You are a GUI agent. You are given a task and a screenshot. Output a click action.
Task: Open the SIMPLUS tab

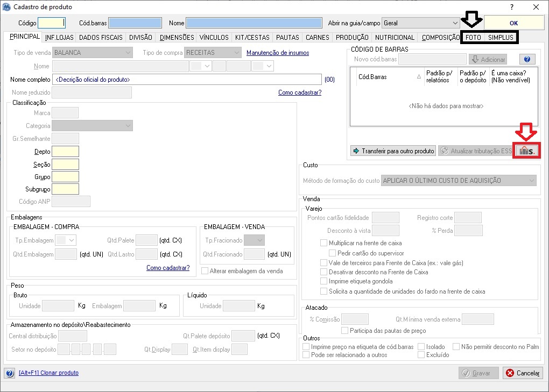[501, 38]
